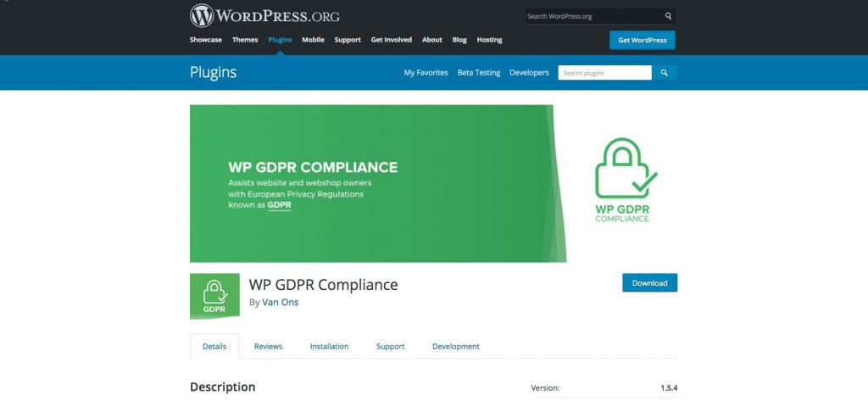This screenshot has height=401, width=868.
Task: Open the Blog menu item
Action: point(459,40)
